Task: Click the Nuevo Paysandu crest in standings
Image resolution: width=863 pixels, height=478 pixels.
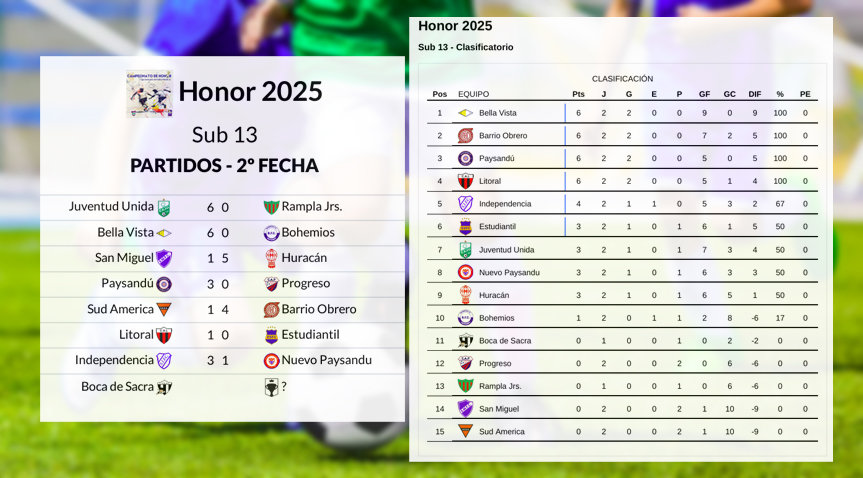Action: coord(466,272)
